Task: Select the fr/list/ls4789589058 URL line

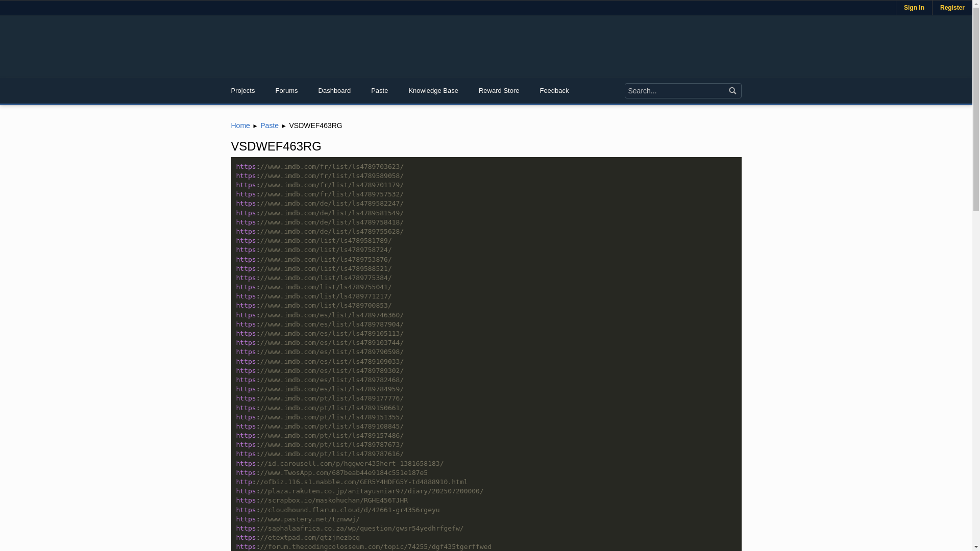Action: pos(320,176)
